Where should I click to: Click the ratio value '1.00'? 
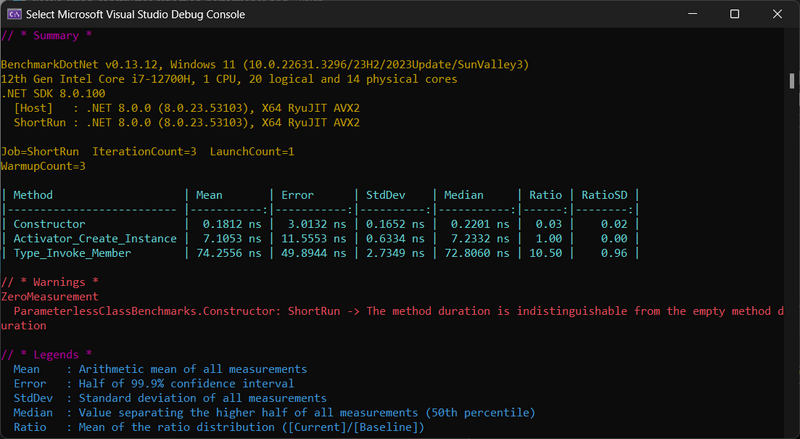[549, 238]
